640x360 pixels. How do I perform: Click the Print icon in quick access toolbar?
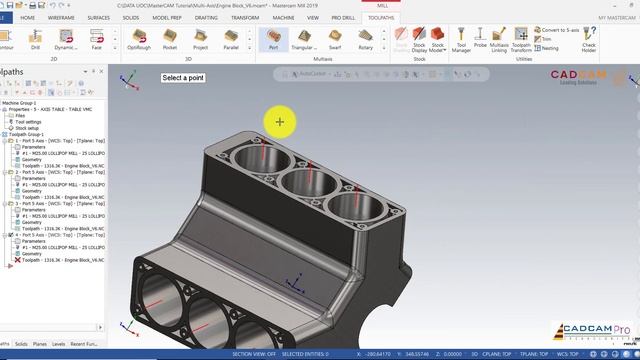[32, 5]
